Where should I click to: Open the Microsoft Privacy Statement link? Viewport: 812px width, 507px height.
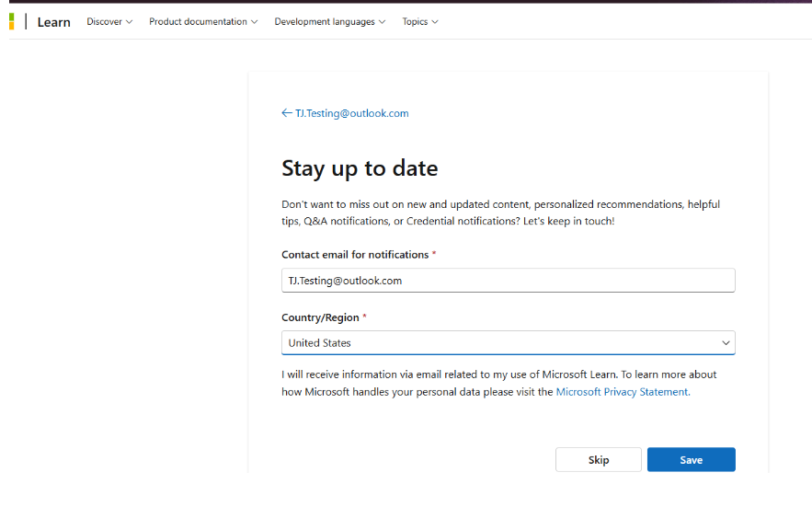[x=623, y=392]
